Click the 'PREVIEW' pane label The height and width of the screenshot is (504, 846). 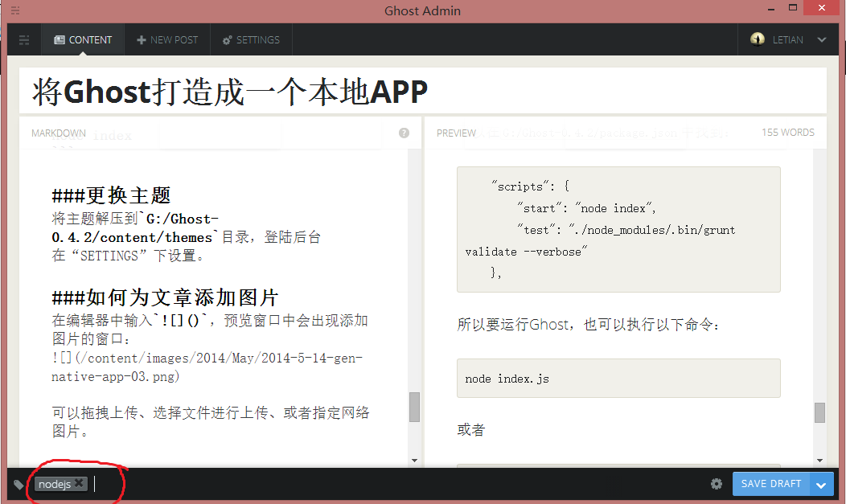tap(456, 133)
